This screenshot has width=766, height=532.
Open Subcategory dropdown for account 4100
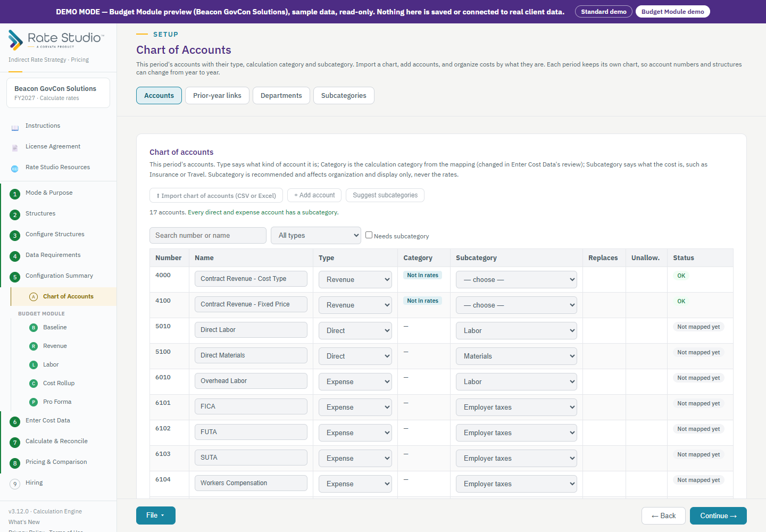coord(517,305)
